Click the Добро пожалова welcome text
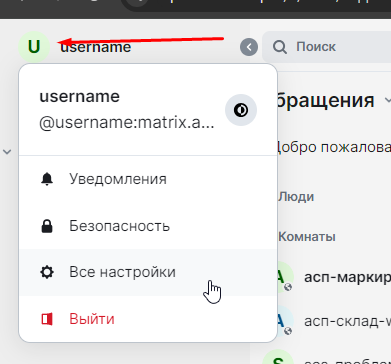 [x=334, y=147]
